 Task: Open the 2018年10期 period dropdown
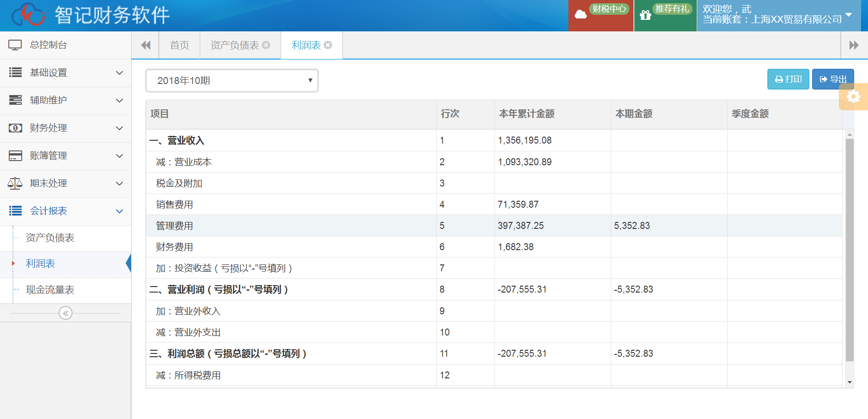(x=232, y=81)
